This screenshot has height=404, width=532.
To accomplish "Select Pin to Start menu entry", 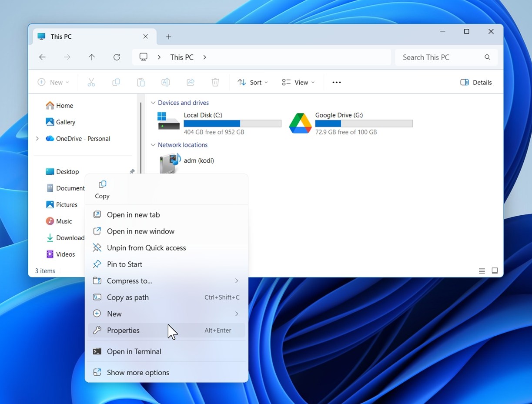I will point(167,264).
